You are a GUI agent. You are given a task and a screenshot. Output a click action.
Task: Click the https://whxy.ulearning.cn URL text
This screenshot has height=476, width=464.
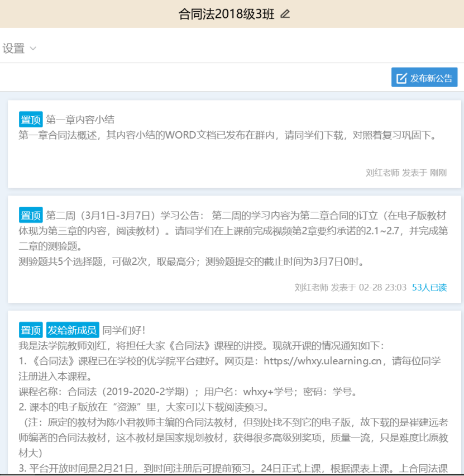(x=323, y=361)
